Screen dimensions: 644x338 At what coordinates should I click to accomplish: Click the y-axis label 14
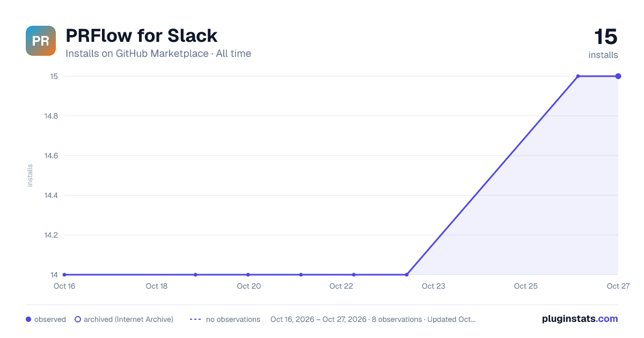tap(54, 275)
